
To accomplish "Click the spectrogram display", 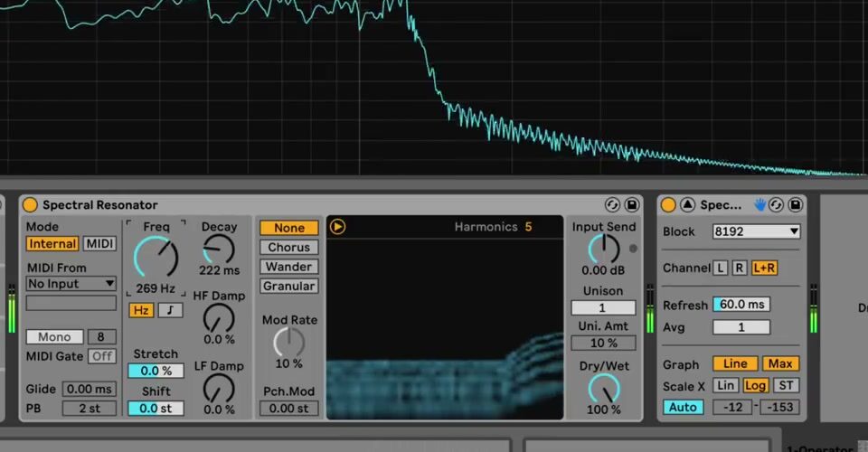I will tap(445, 329).
